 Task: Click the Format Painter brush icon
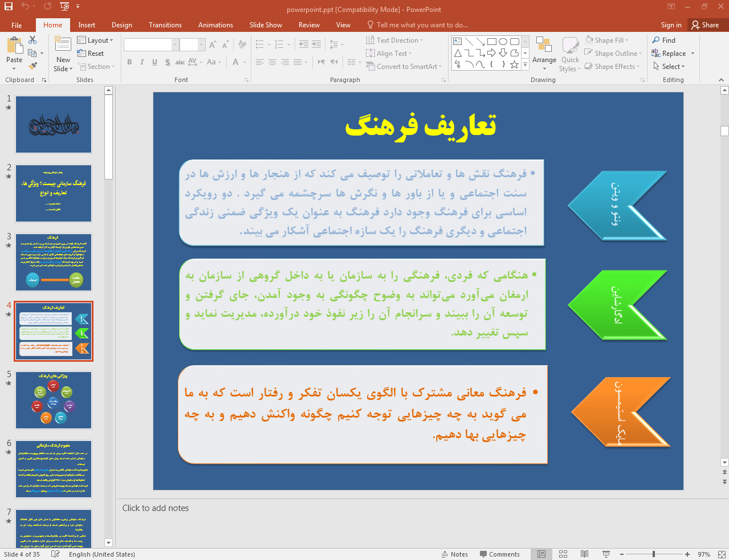(32, 66)
